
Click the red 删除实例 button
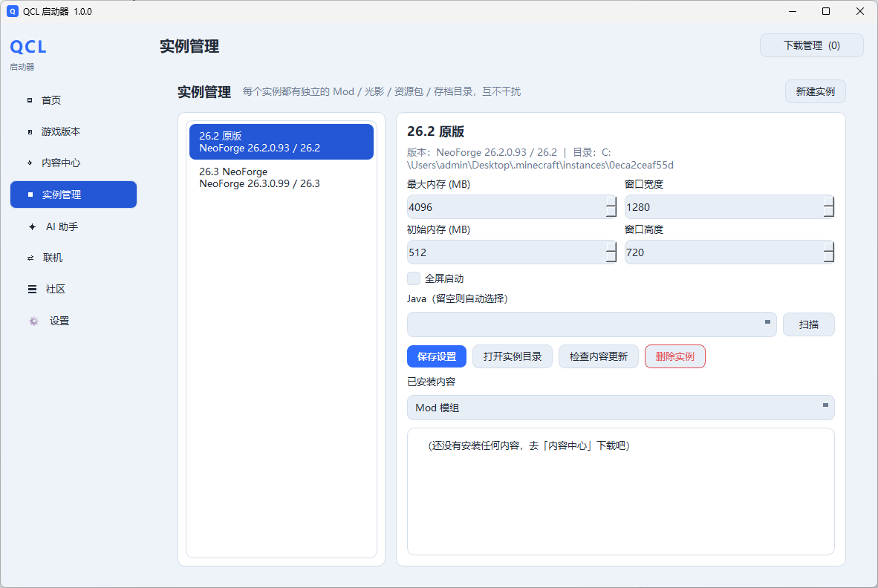pos(674,356)
